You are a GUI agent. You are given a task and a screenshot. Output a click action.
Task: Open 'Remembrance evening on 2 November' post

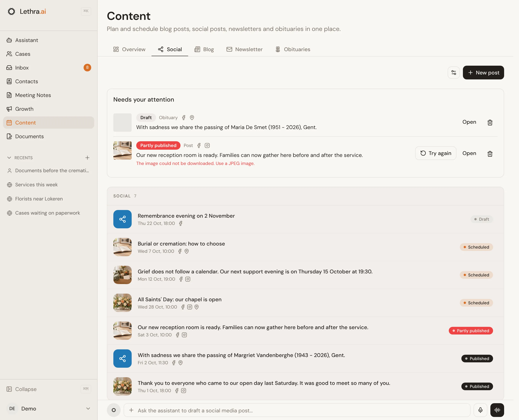[305, 219]
